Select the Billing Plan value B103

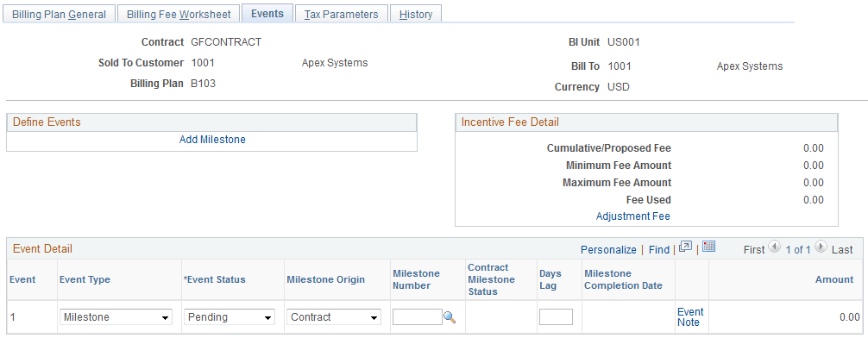[x=203, y=84]
